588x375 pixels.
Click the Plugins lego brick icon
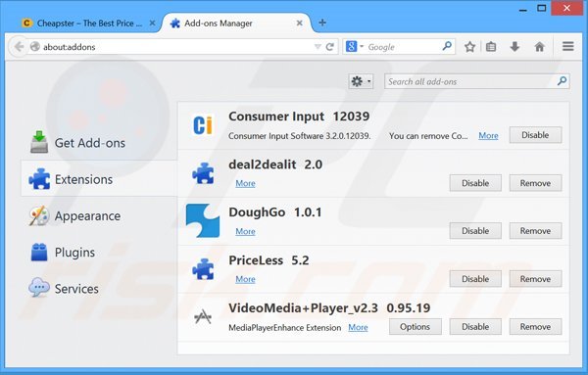click(x=39, y=252)
